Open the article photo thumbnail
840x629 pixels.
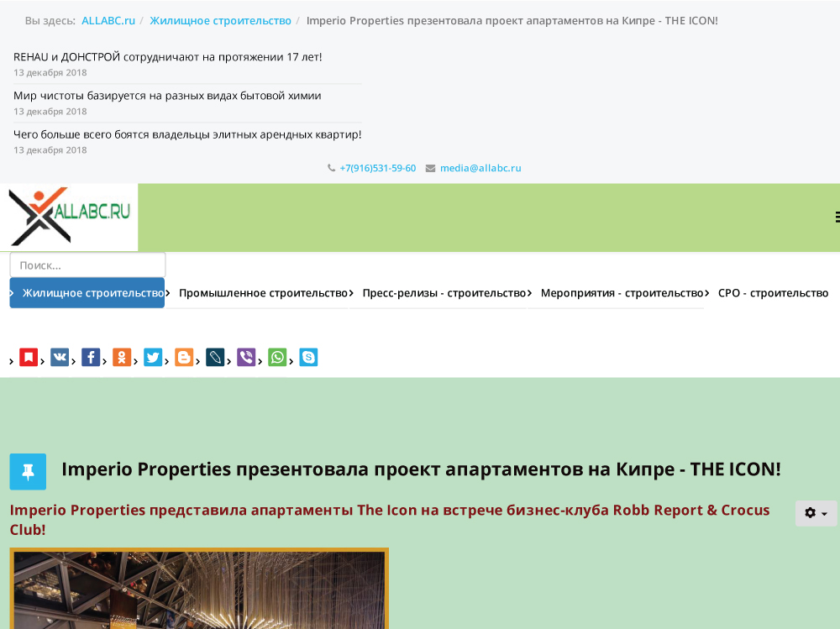pos(199,589)
